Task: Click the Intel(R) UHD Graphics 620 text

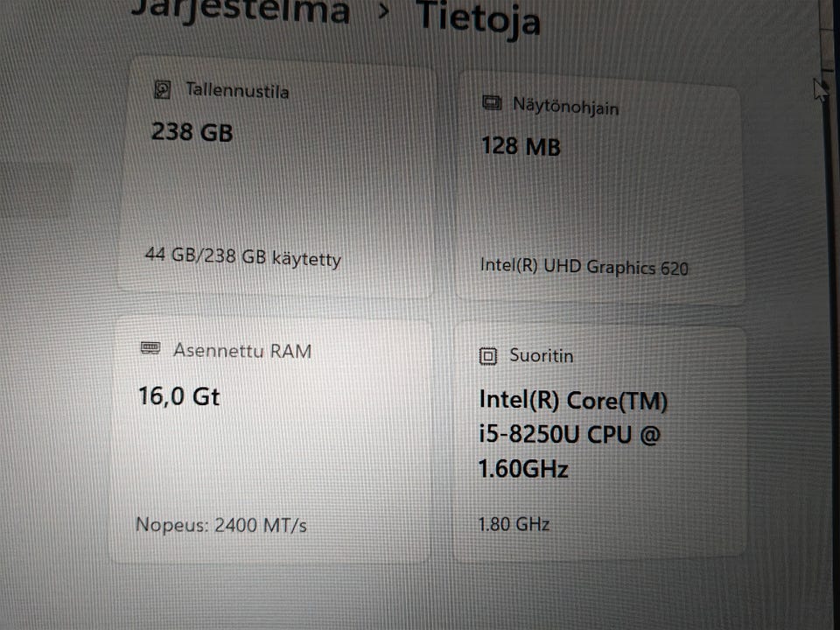Action: 584,266
